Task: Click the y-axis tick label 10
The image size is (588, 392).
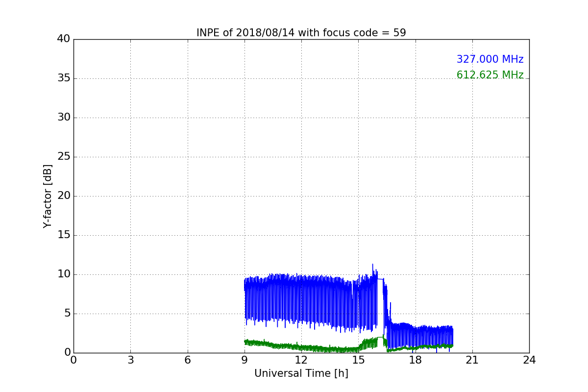Action: coord(64,274)
